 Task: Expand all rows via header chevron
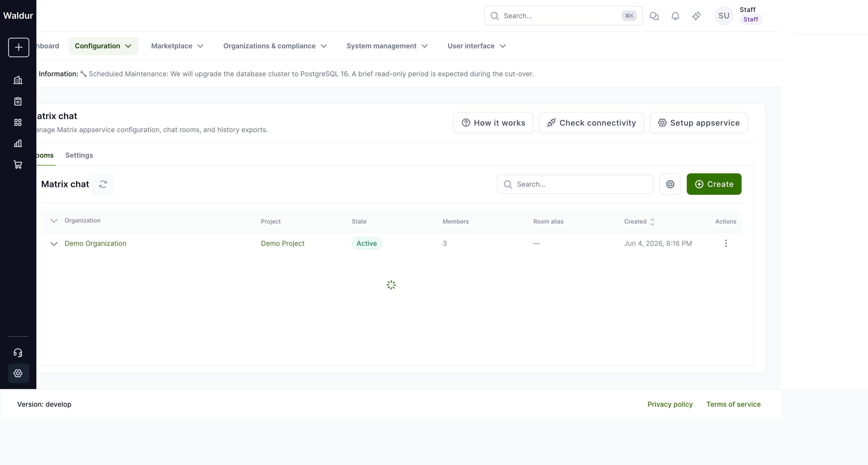point(54,221)
